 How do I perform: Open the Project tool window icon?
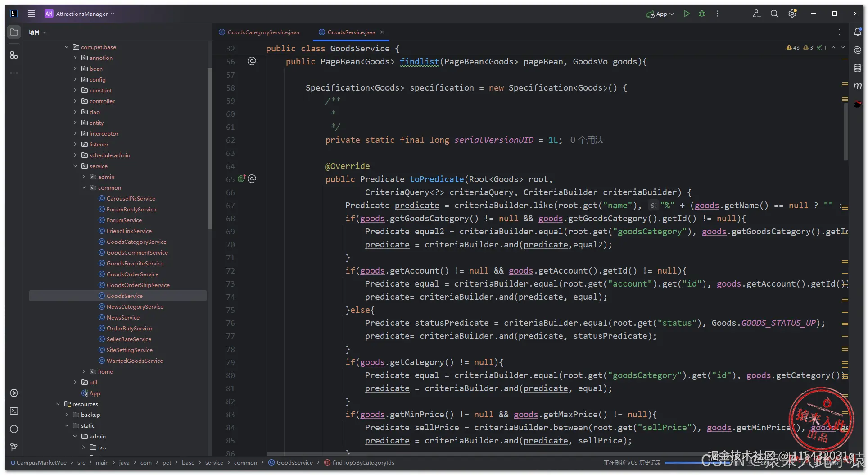pos(14,32)
